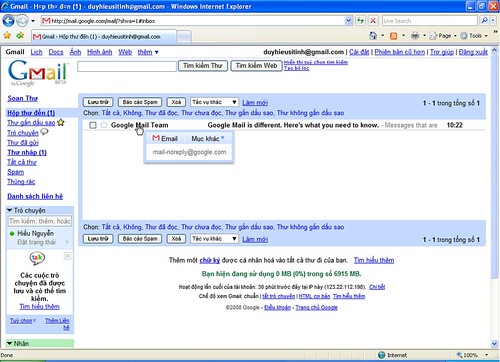Screen dimensions: 500x362
Task: Click the green online status dot
Action: (x=12, y=233)
